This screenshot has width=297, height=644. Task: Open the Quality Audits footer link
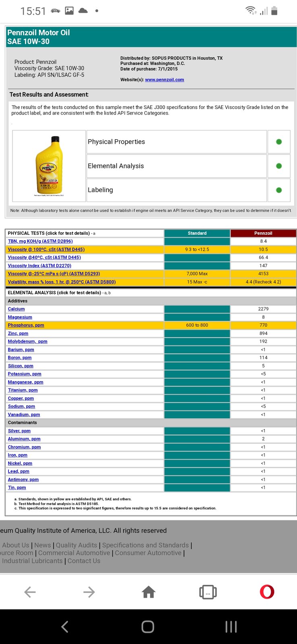(x=76, y=545)
